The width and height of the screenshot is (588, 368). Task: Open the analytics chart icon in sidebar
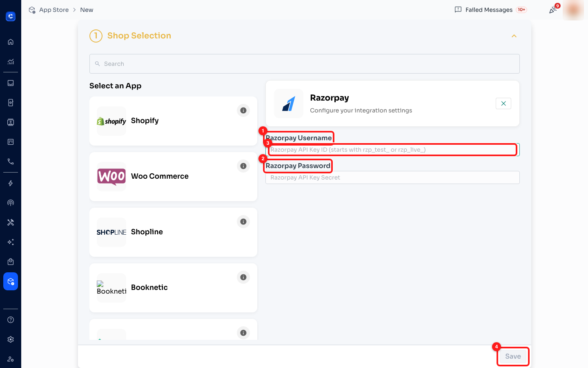11,62
